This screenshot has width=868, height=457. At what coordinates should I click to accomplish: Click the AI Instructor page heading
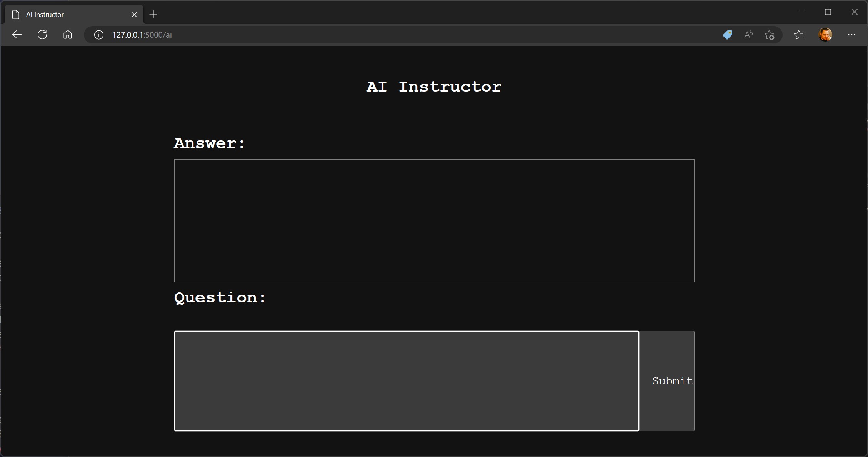click(433, 87)
